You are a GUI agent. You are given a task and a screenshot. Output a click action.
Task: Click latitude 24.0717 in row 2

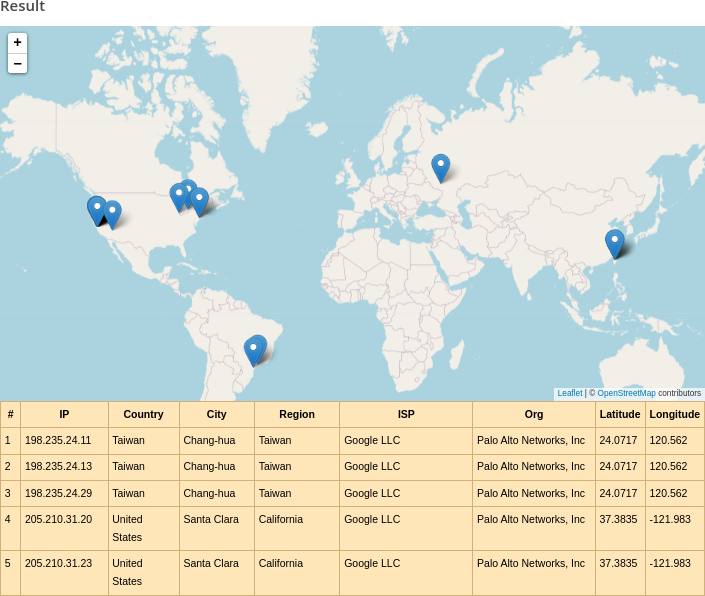[618, 467]
